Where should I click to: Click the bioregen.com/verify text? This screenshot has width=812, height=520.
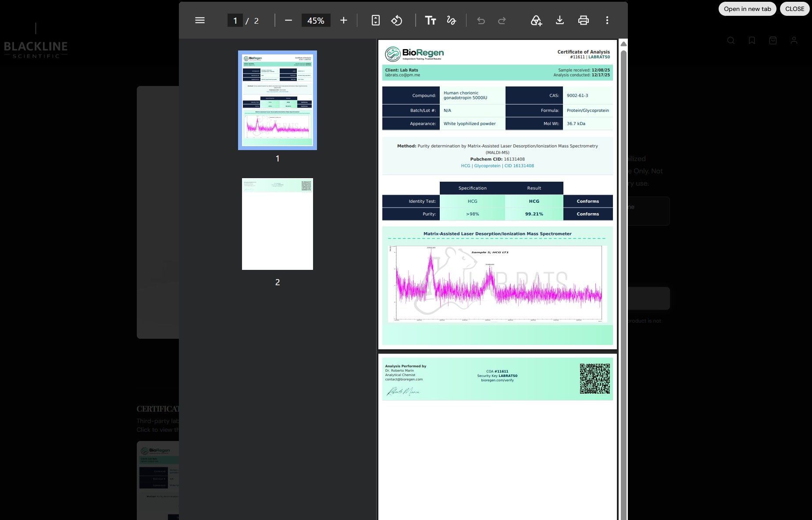pos(497,380)
